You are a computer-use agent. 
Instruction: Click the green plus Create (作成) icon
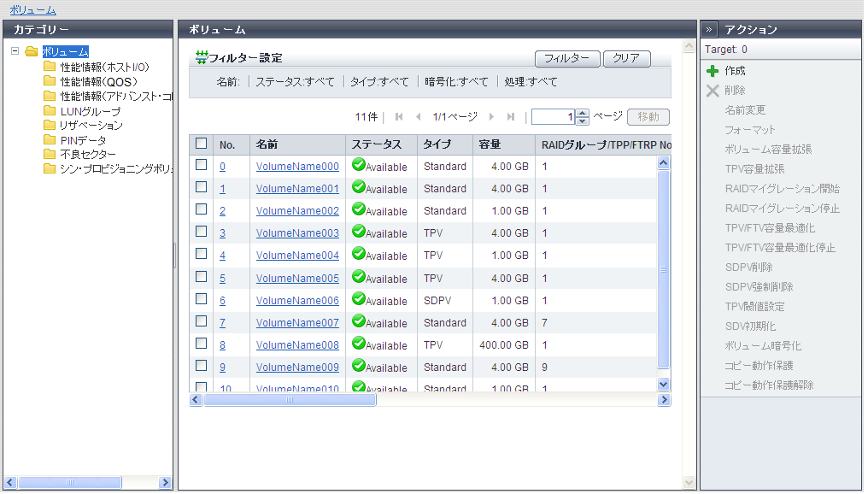(x=713, y=71)
